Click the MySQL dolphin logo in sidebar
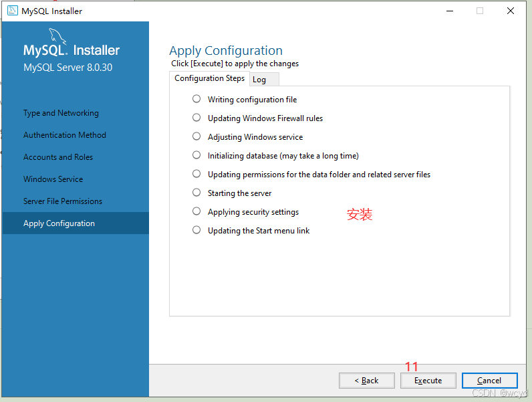532x402 pixels. point(58,36)
